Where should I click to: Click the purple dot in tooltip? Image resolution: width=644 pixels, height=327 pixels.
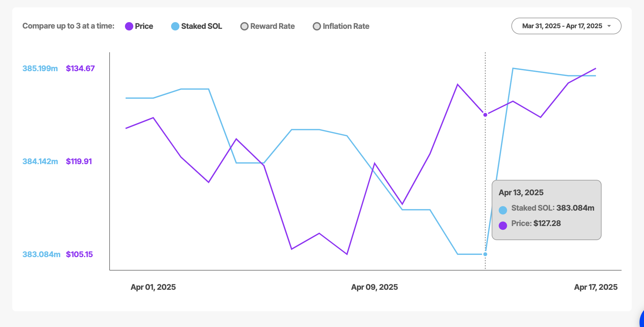tap(503, 226)
